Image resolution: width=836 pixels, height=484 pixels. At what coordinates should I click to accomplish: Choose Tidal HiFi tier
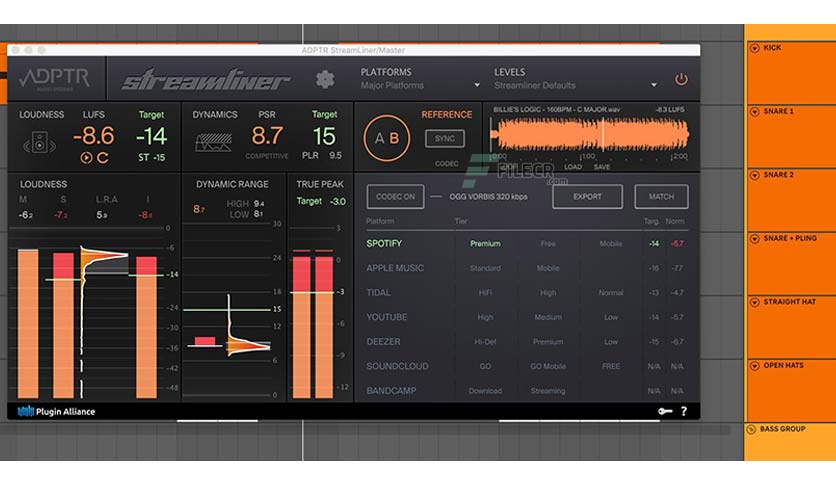(x=485, y=293)
